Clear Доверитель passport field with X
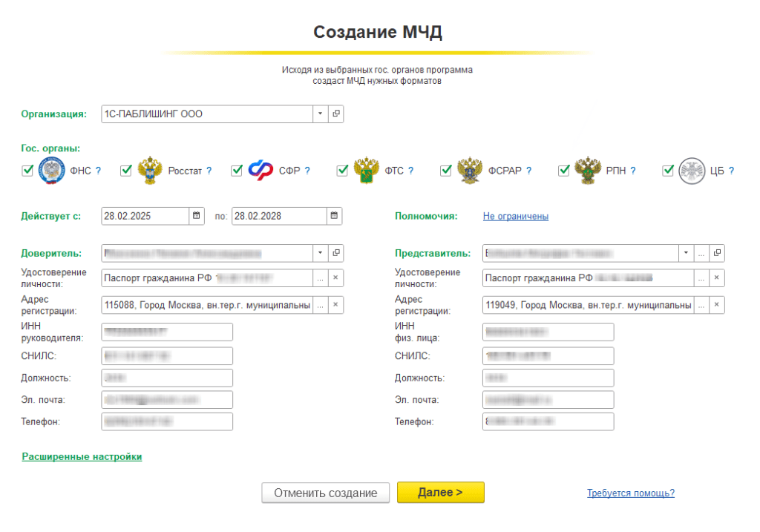Viewport: 760px width, 532px height. pyautogui.click(x=335, y=278)
